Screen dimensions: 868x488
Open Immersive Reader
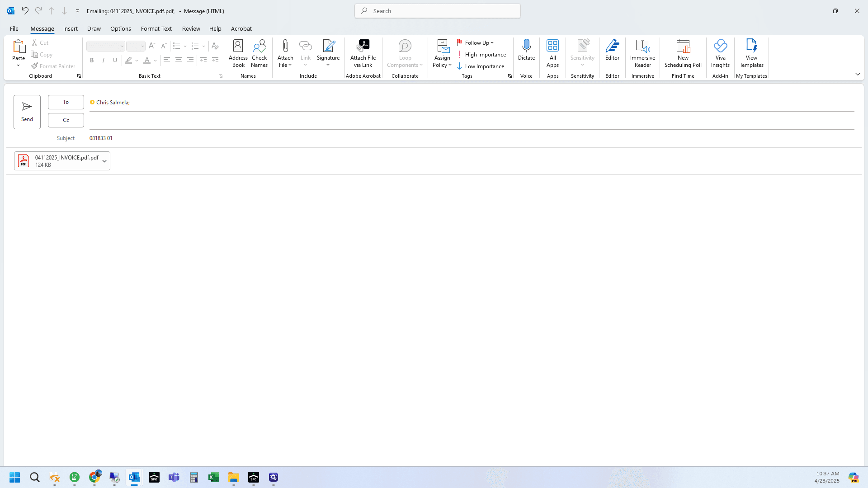(642, 53)
